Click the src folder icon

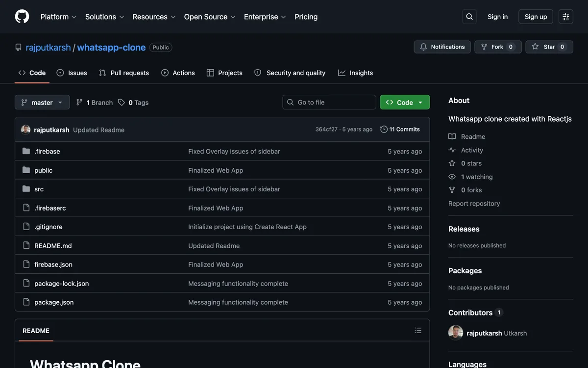[26, 189]
